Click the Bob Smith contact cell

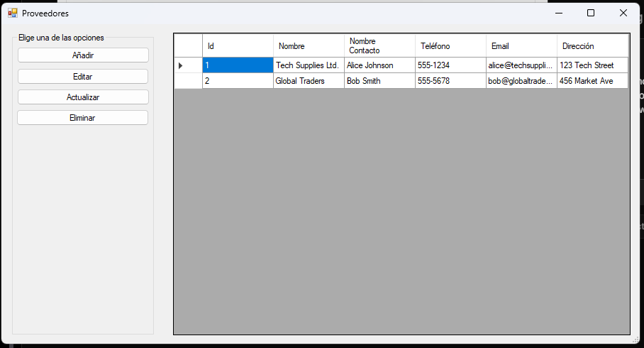pyautogui.click(x=379, y=81)
